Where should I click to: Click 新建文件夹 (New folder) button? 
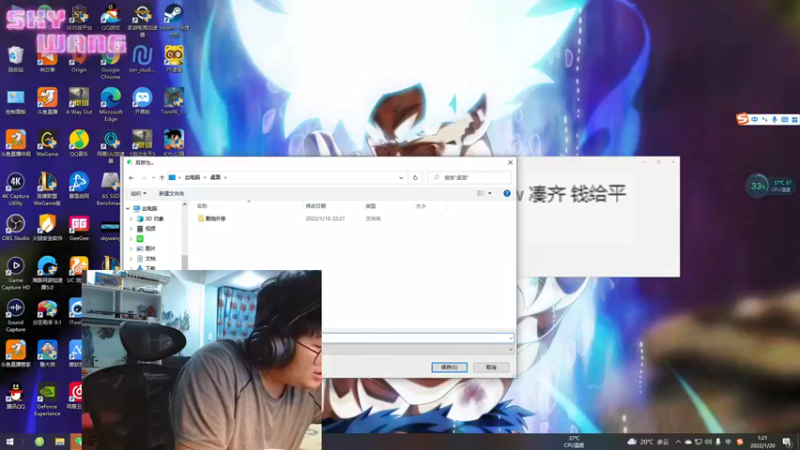pyautogui.click(x=171, y=193)
